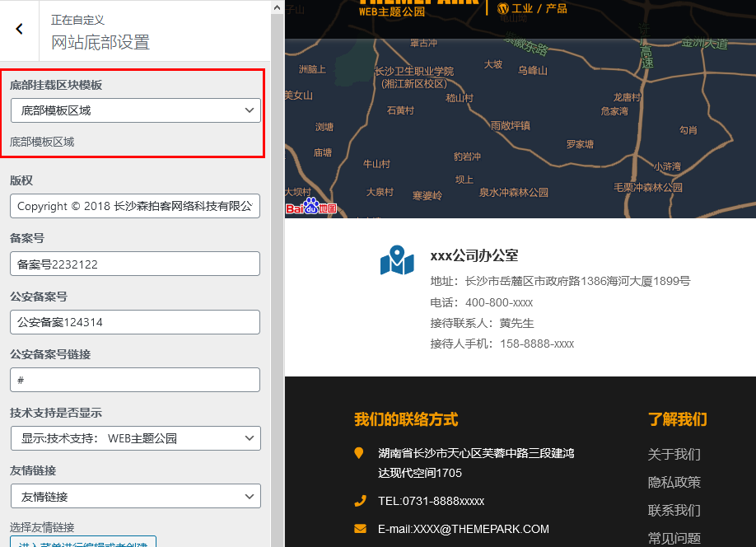Click the back arrow to exit footer settings
Viewport: 756px width, 547px height.
point(18,27)
